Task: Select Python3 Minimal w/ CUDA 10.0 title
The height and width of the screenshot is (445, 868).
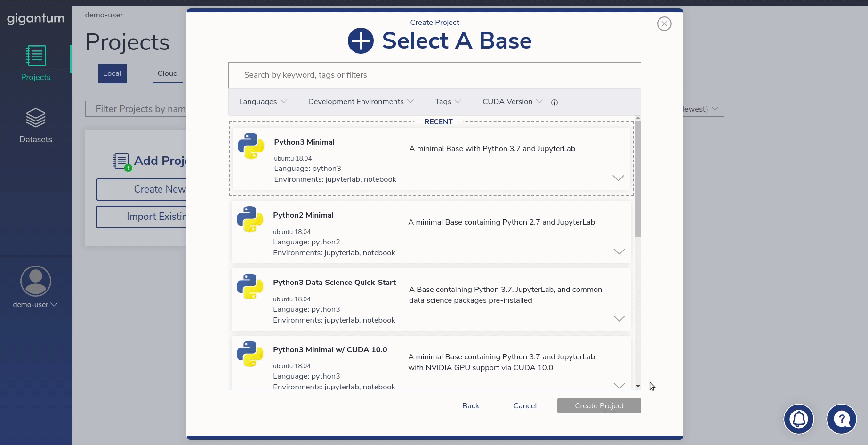Action: click(330, 350)
